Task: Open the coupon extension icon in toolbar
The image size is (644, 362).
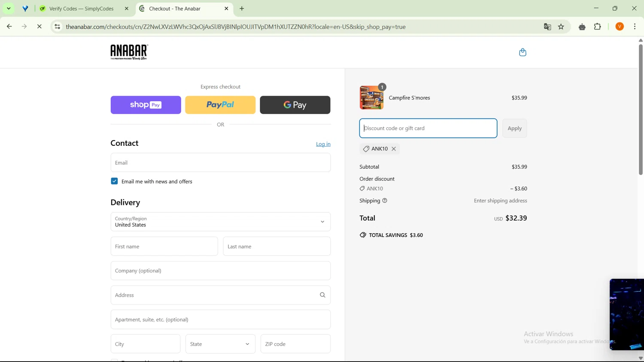Action: pyautogui.click(x=582, y=27)
